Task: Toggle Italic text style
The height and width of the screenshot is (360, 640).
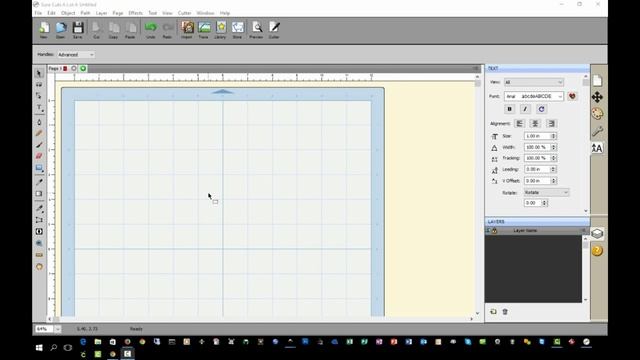Action: 525,109
